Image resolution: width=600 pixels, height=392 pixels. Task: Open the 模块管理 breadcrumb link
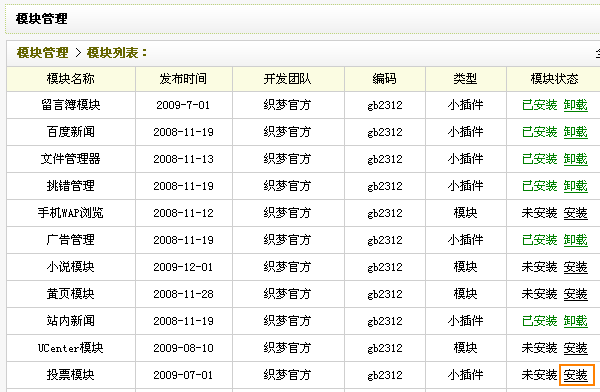pos(42,53)
